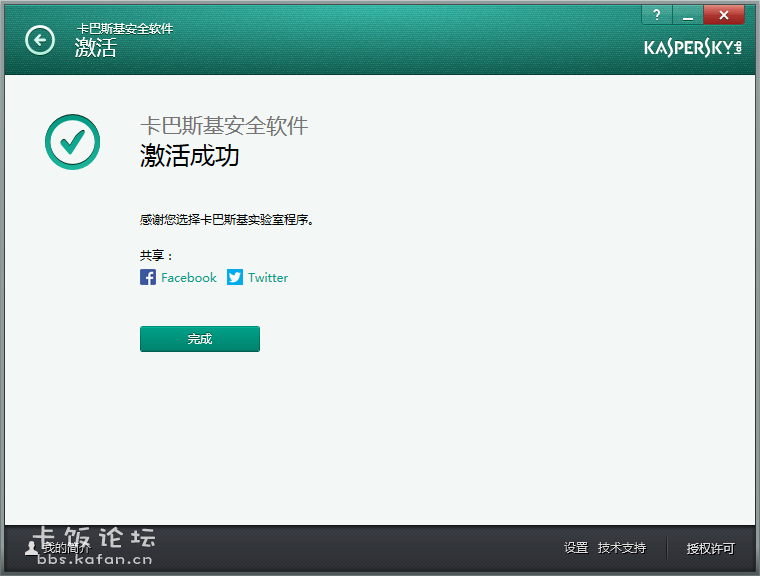Open 设置 settings in the footer

pyautogui.click(x=576, y=548)
